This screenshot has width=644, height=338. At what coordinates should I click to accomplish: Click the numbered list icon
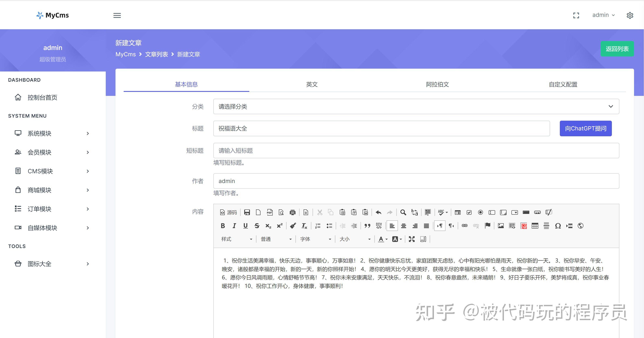click(317, 226)
